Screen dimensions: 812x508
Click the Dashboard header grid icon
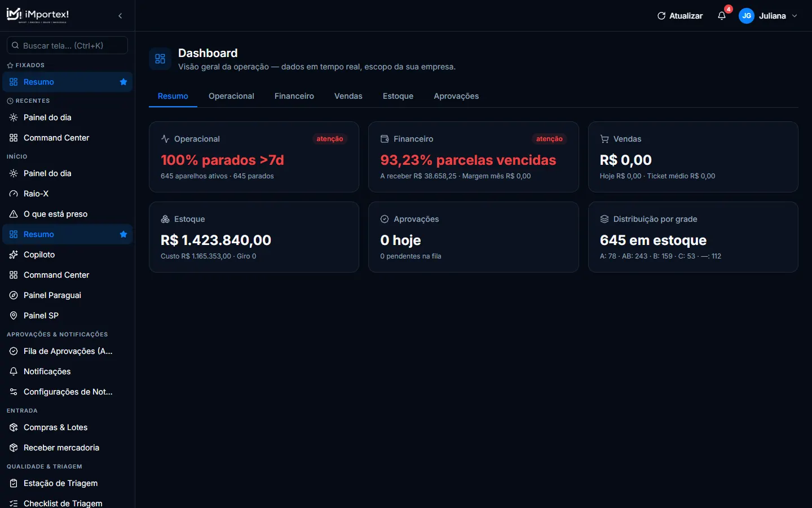160,59
